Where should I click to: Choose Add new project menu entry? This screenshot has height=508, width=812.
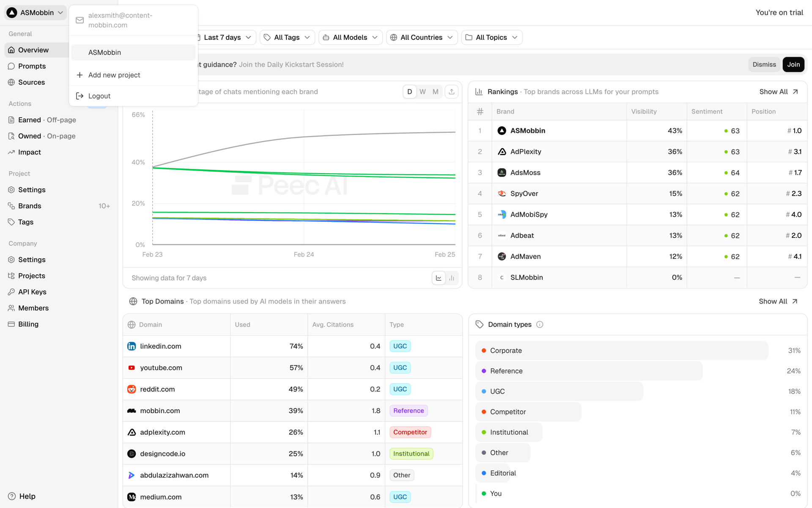point(134,75)
